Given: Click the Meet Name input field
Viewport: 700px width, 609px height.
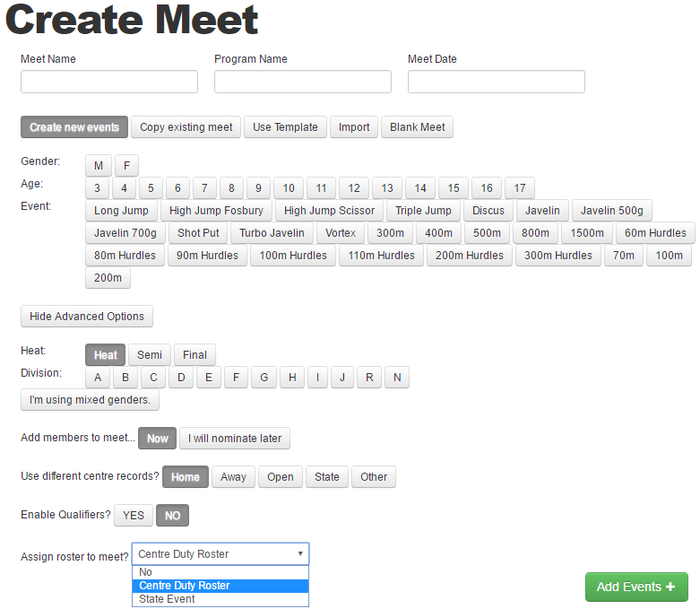Looking at the screenshot, I should tap(109, 82).
